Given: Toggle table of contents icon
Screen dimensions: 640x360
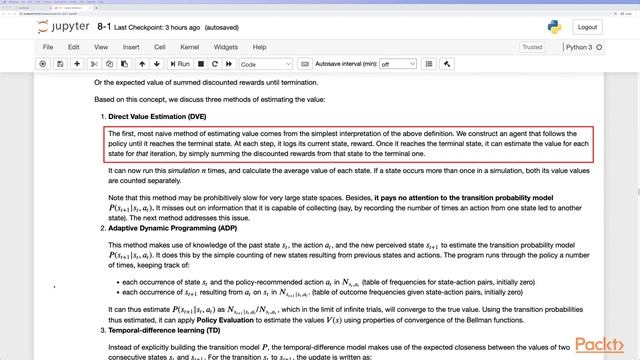Looking at the screenshot, I should (x=429, y=64).
